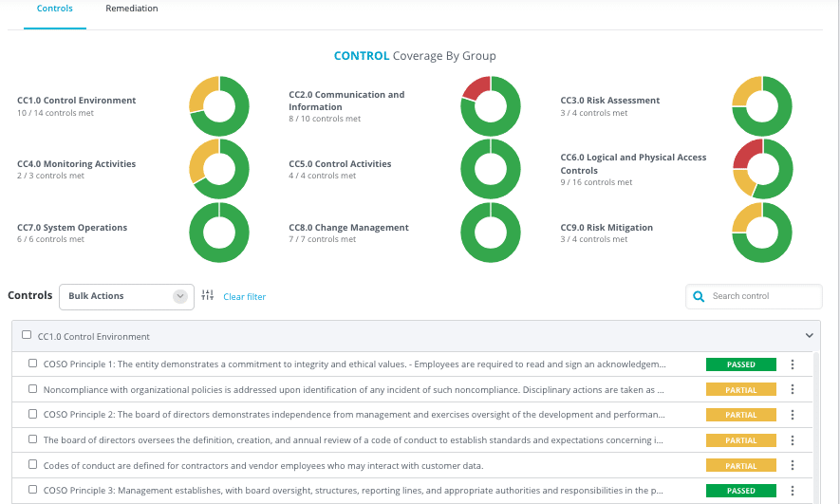The width and height of the screenshot is (840, 504).
Task: Click the CC2.0 Communication and Information donut chart
Action: [x=491, y=106]
